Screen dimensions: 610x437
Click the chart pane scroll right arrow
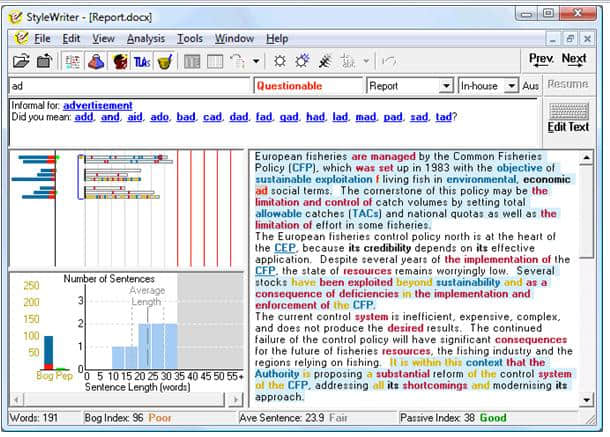click(236, 400)
